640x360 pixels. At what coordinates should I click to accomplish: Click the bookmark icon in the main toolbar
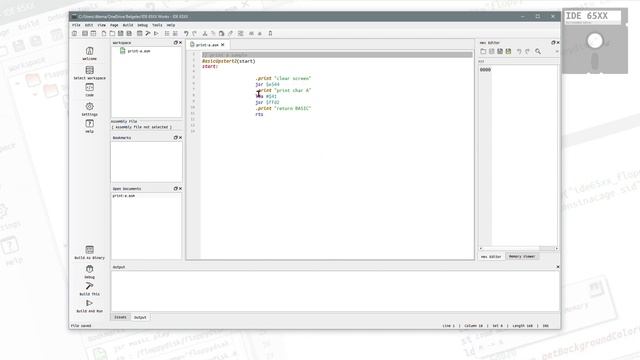[270, 33]
